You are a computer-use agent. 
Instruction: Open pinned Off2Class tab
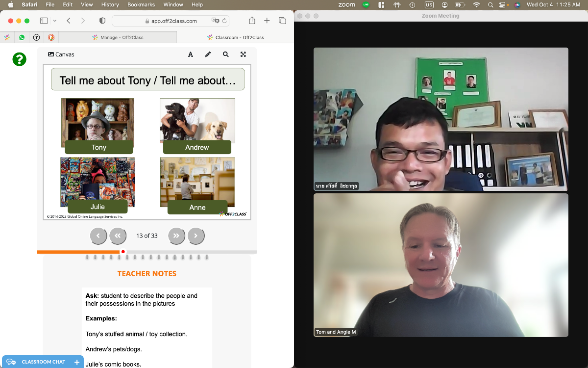point(7,37)
